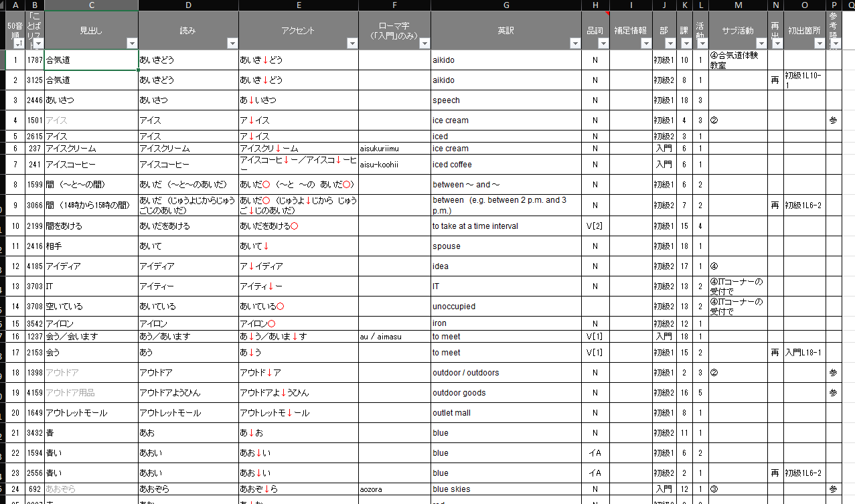The height and width of the screenshot is (504, 855).
Task: Select column C by its letter header
Action: pos(91,5)
